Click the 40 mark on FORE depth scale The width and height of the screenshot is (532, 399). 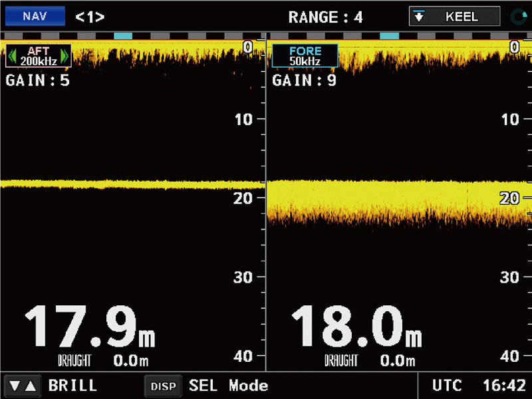coord(509,356)
